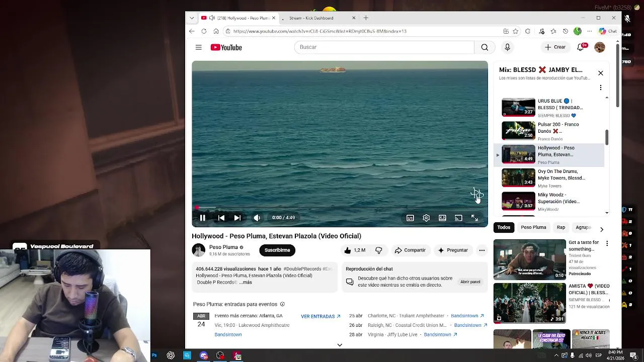Open a new browser tab
Screen dimensions: 644x362
(366, 18)
